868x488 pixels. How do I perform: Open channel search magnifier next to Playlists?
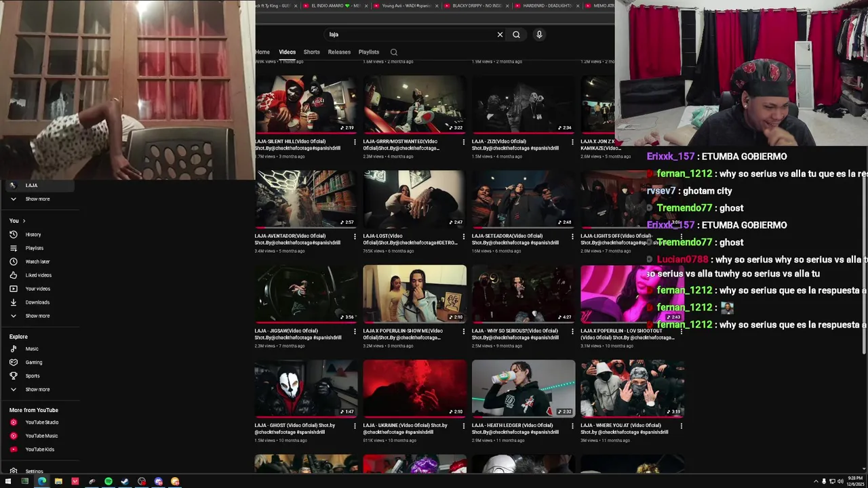(x=394, y=52)
